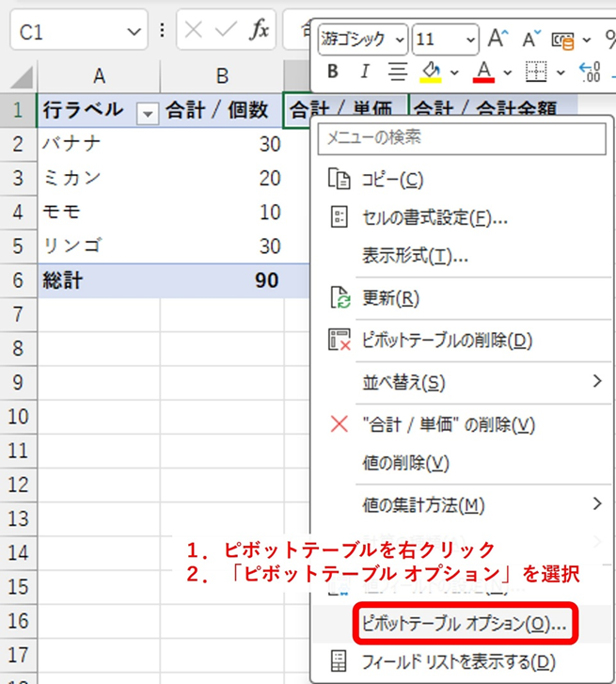Click the decrease decimal icon
This screenshot has height=684, width=616.
[x=591, y=72]
